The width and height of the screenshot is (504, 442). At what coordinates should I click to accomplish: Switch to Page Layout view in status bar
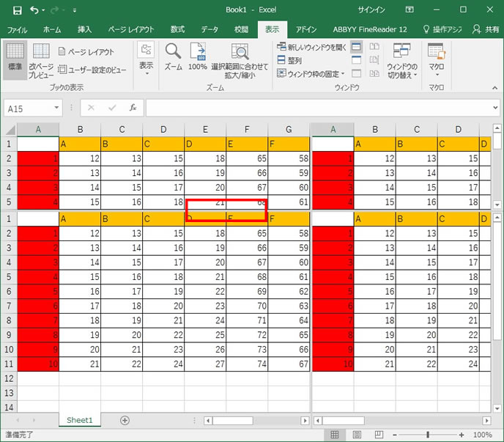point(357,435)
